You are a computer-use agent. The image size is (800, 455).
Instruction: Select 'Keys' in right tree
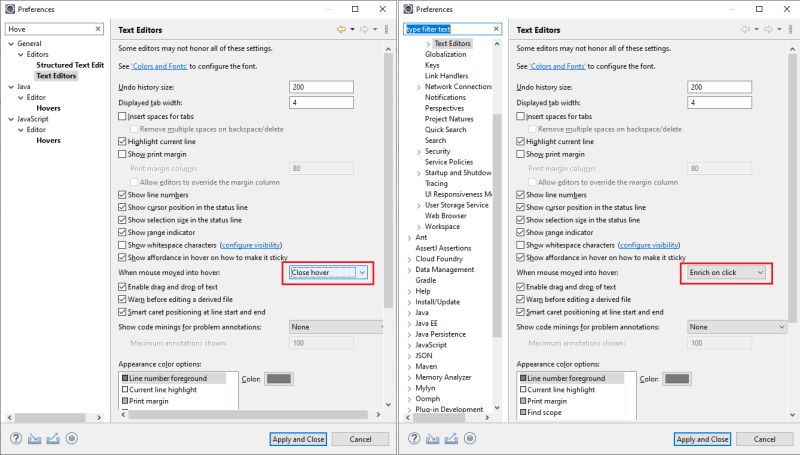(432, 65)
